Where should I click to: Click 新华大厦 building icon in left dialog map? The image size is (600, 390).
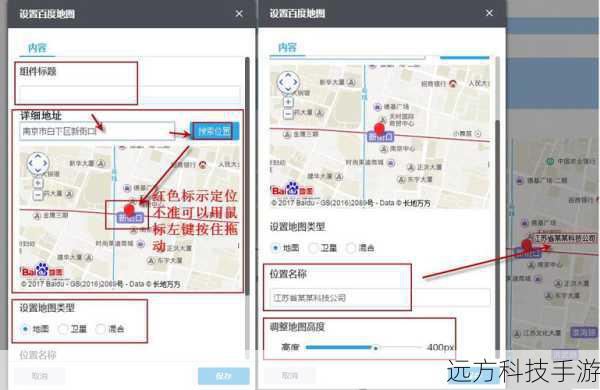pos(101,163)
